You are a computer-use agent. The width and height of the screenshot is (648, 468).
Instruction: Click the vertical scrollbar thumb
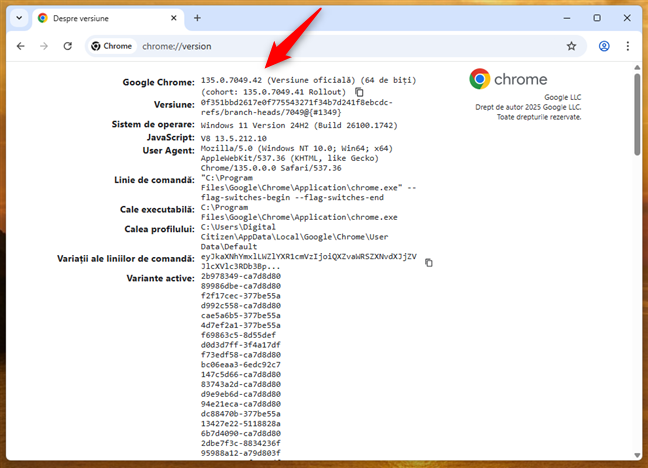(x=637, y=115)
